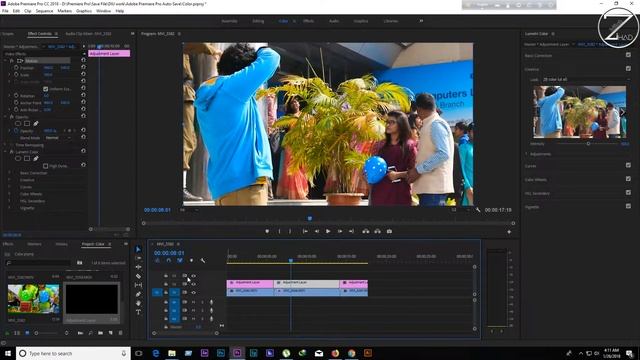Toggle the Uniform Scale checkbox

[x=46, y=89]
